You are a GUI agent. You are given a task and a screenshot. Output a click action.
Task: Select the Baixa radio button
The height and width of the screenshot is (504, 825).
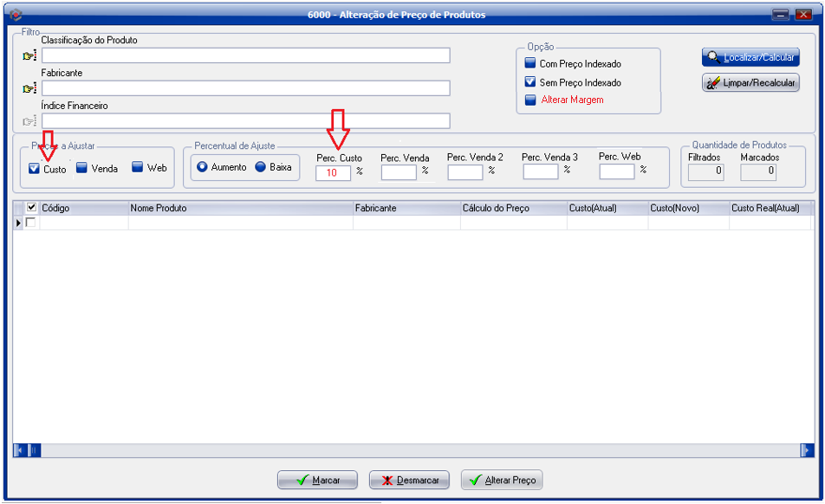[x=260, y=167]
